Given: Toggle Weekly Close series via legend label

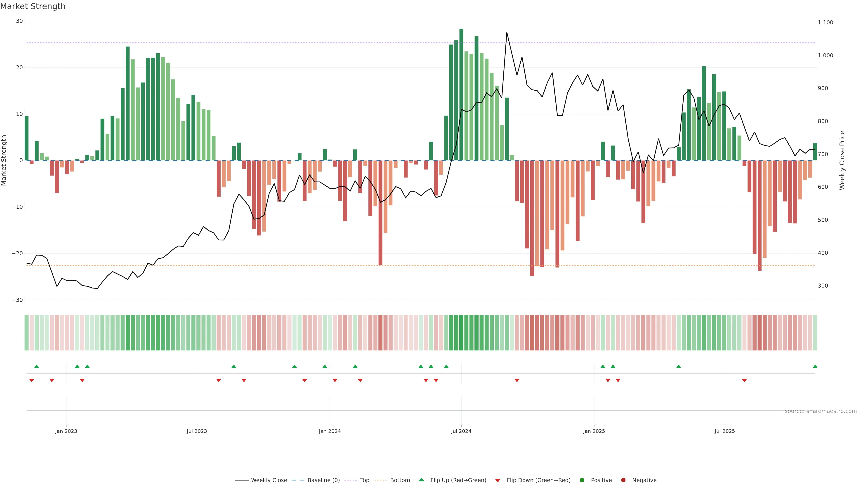Looking at the screenshot, I should pyautogui.click(x=269, y=480).
